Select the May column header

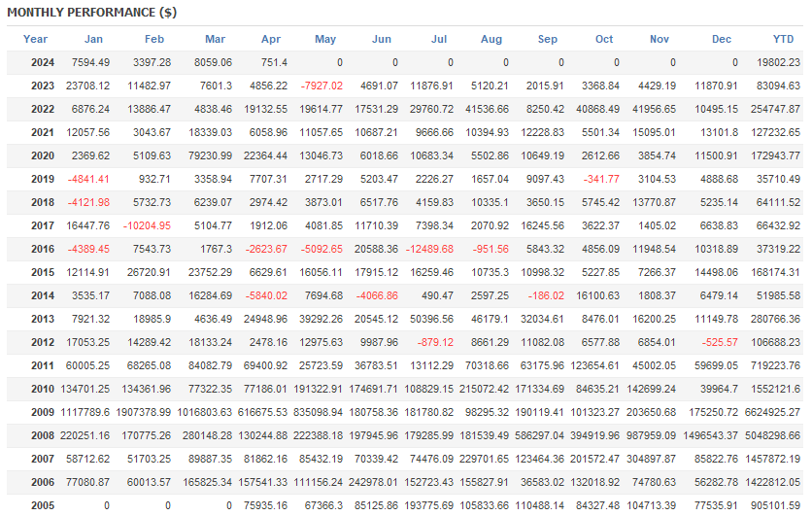325,39
